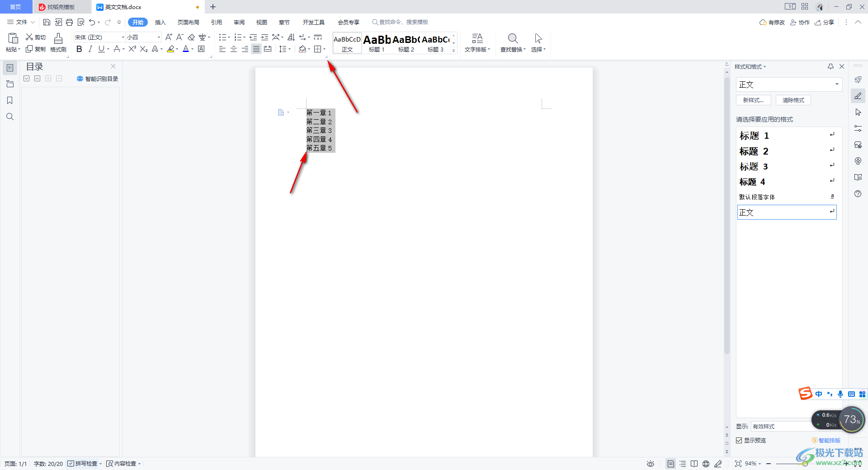
Task: Open the 文件 menu
Action: click(x=21, y=22)
